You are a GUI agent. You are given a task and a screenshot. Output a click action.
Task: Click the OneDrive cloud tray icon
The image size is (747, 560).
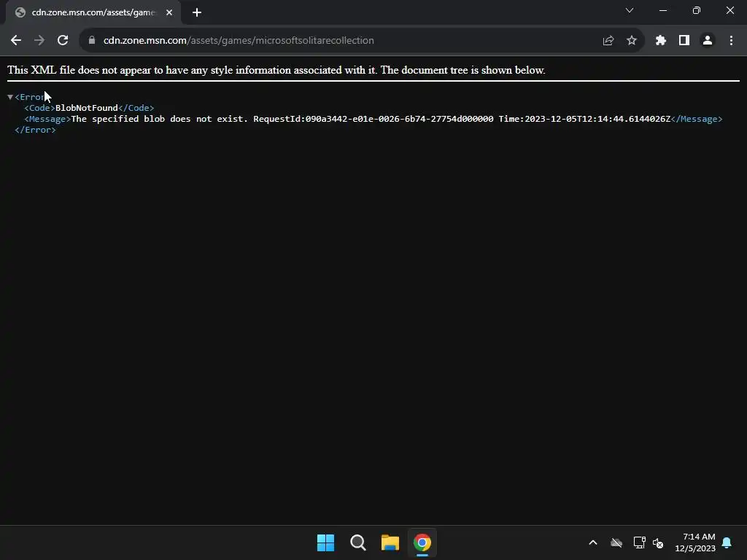pos(616,542)
